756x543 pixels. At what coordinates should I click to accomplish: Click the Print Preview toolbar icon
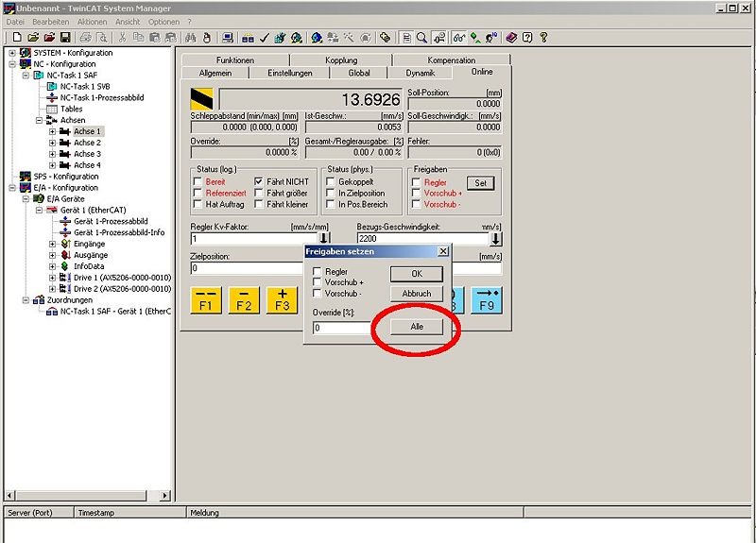click(x=102, y=37)
